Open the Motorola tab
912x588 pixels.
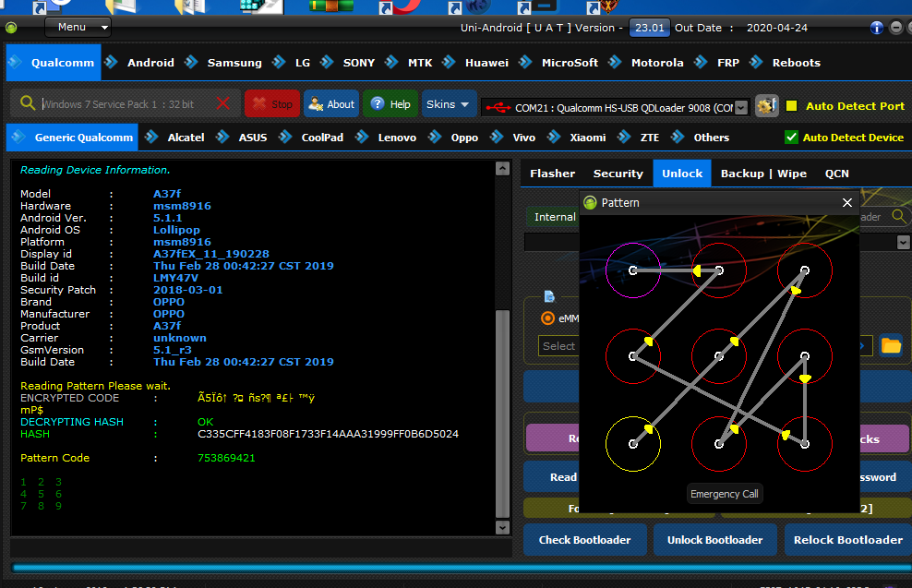(x=657, y=62)
